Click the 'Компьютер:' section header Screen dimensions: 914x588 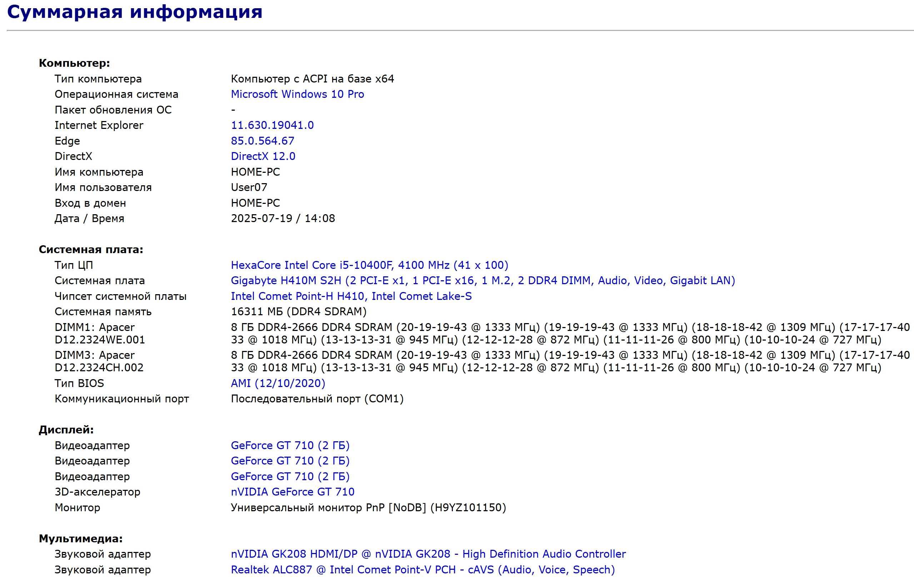[75, 63]
